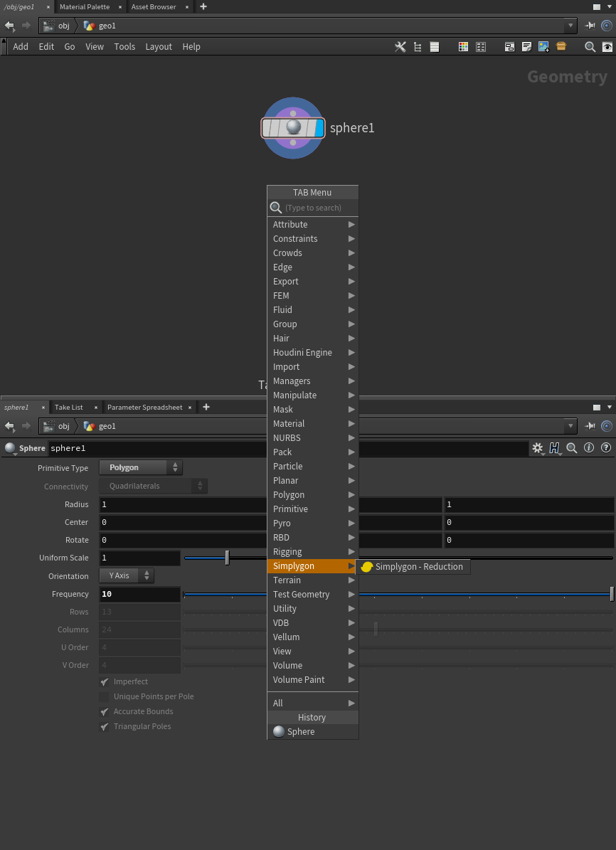This screenshot has width=616, height=850.
Task: Click the wrench-and-screwdriver tools icon in toolbar
Action: coord(400,46)
